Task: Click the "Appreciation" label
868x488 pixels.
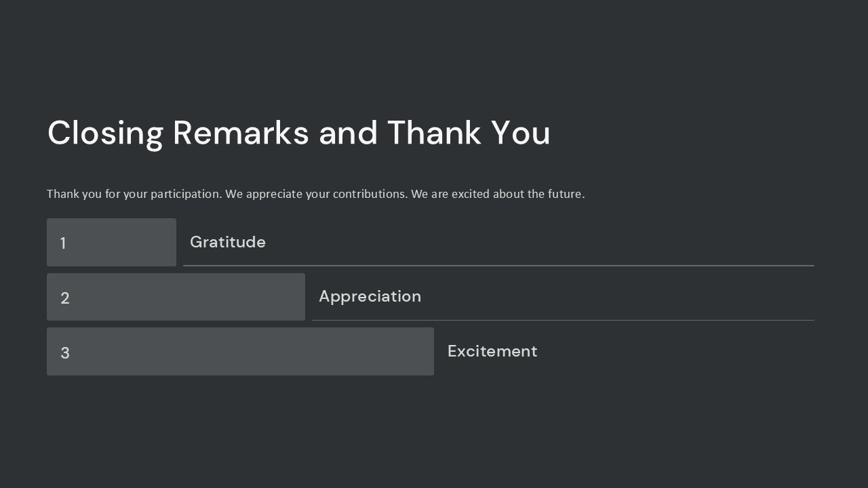Action: click(370, 296)
